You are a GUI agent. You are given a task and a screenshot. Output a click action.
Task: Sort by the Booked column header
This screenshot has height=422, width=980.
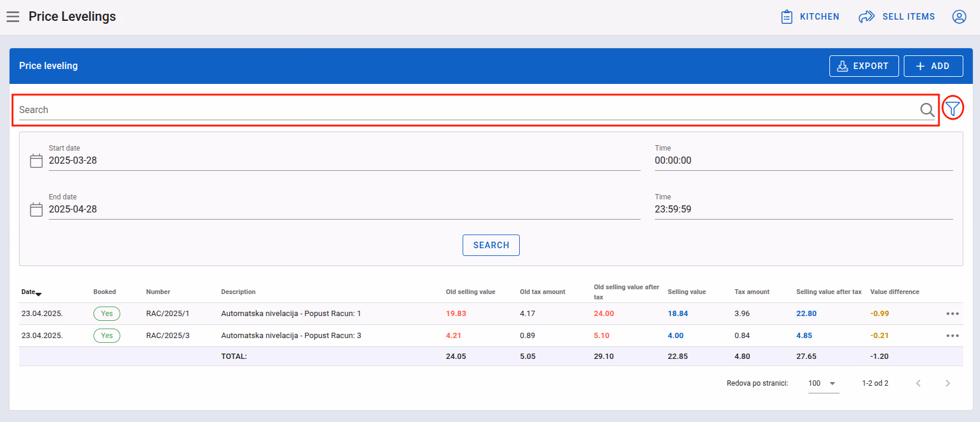coord(105,292)
